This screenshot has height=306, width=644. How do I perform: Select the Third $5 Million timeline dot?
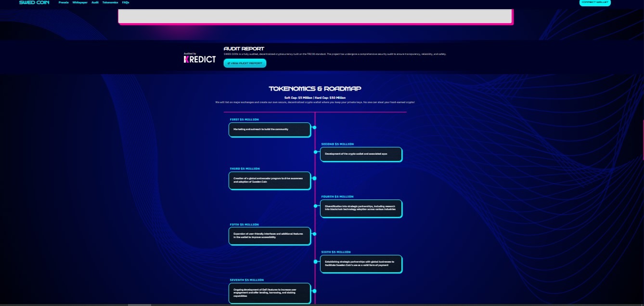point(314,178)
